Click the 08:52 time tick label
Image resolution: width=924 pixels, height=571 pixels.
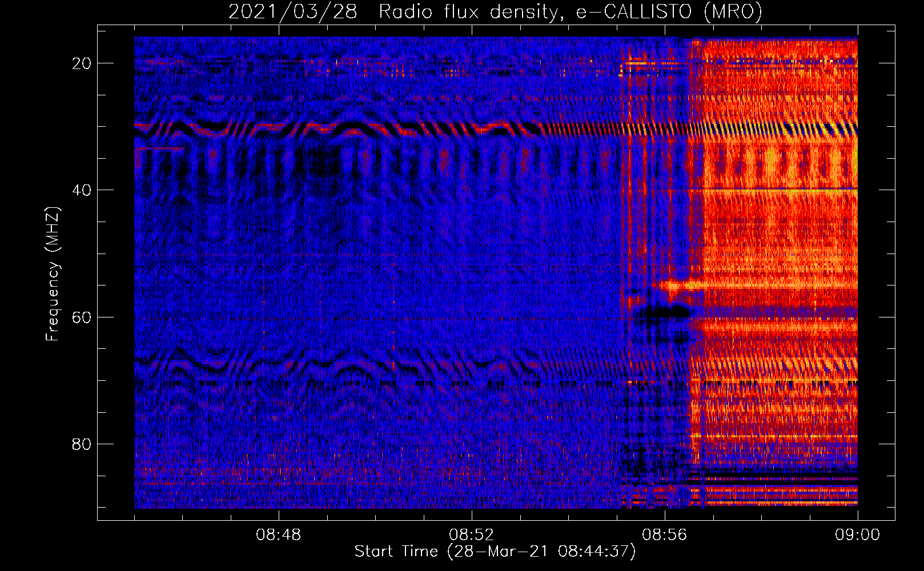point(472,535)
